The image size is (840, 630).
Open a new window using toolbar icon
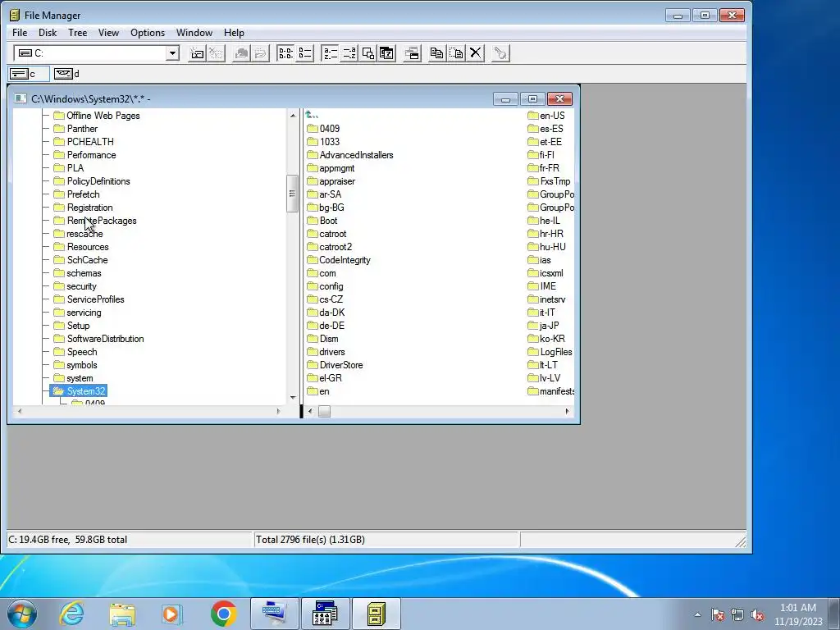pyautogui.click(x=412, y=53)
